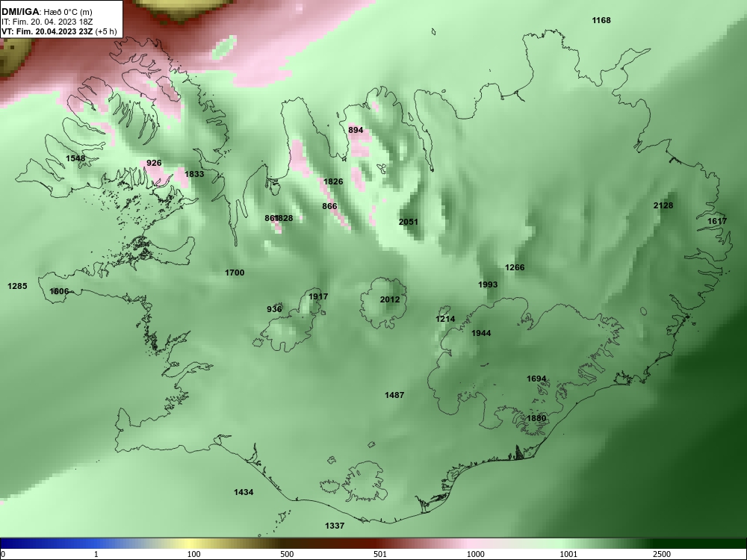Click the map value 1548
Image resolution: width=747 pixels, height=560 pixels.
[75, 158]
